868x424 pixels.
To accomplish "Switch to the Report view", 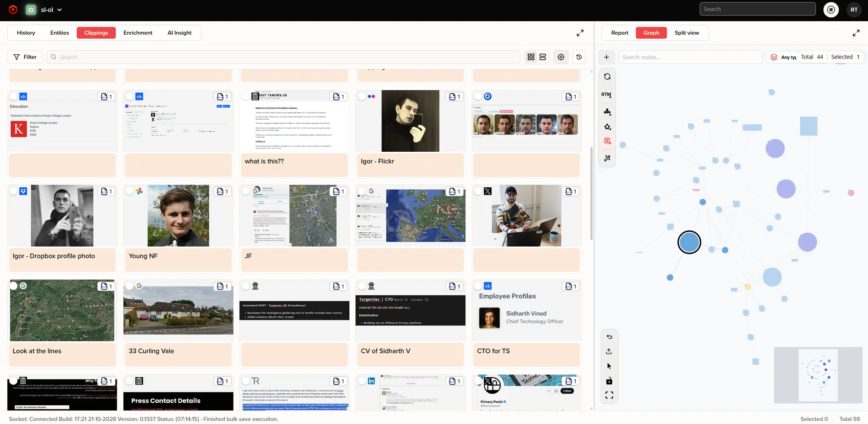I will pyautogui.click(x=619, y=33).
